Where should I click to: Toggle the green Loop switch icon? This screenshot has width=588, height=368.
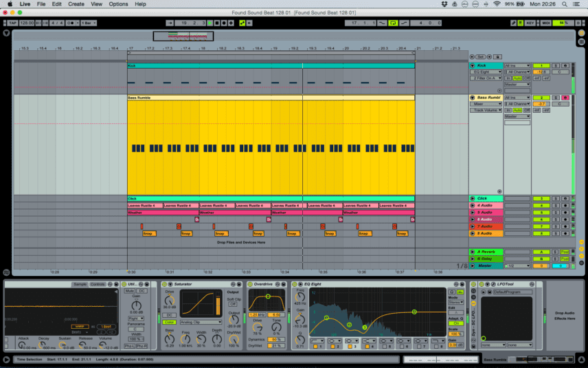(393, 23)
